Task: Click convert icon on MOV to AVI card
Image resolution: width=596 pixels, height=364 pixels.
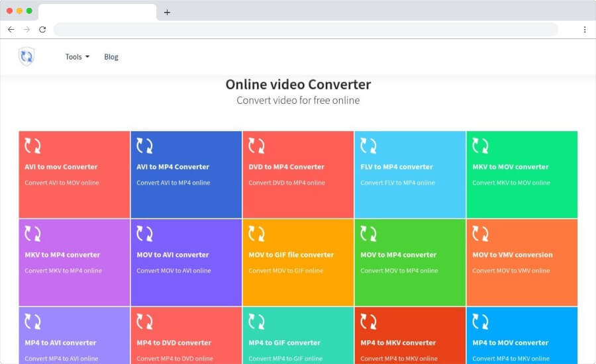Action: 144,234
